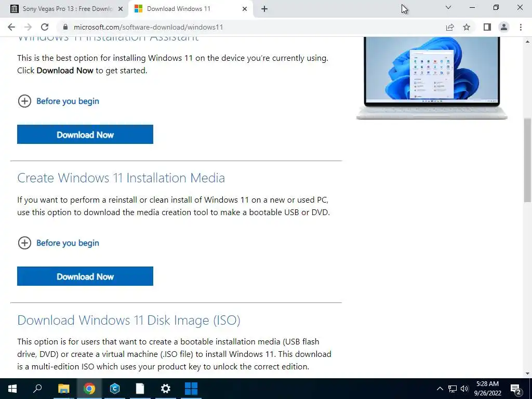Click the Windows 11 laptop image

[432, 78]
